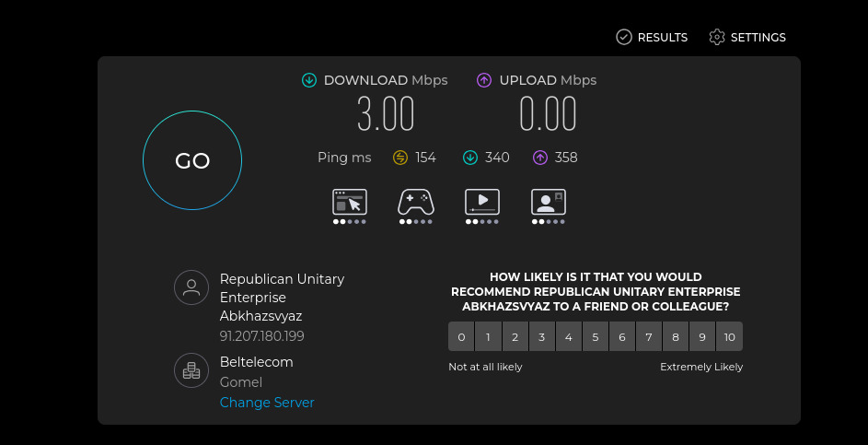Screen dimensions: 868x445
Task: Choose rating 8 in survey
Action: [x=676, y=337]
